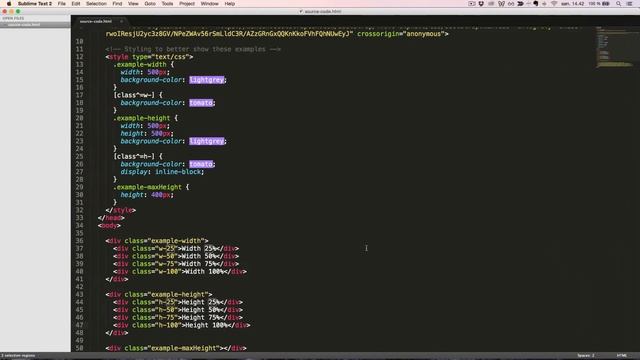
Task: Click gutter line number 12
Action: (79, 57)
